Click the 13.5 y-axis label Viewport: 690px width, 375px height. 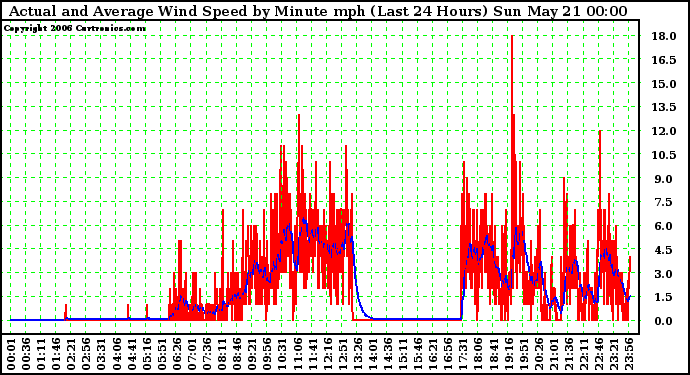coord(664,107)
